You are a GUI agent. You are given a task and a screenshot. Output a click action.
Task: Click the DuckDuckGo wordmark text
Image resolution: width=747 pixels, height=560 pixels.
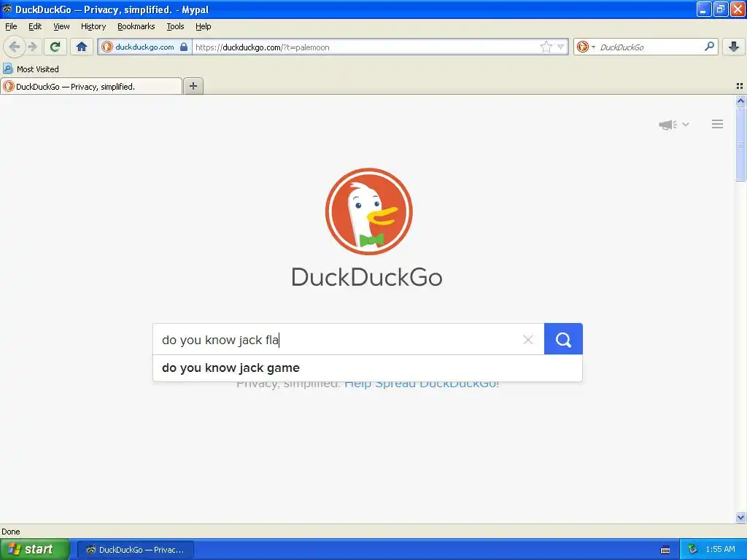367,277
